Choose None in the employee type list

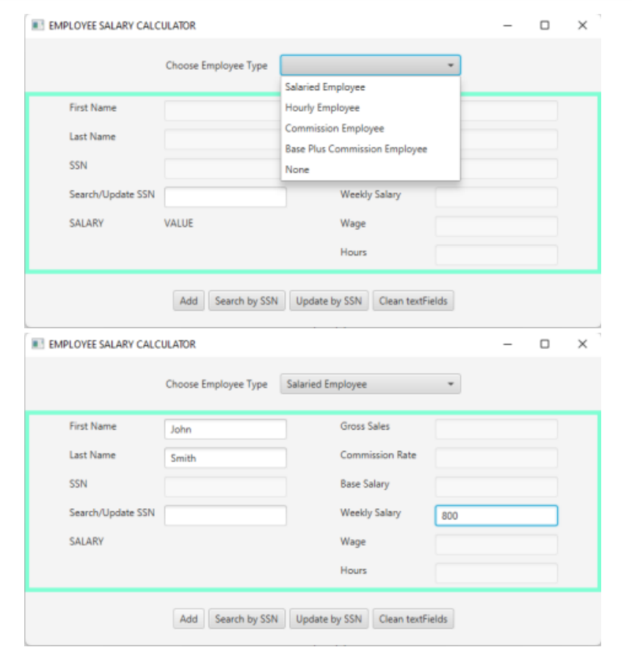[370, 170]
